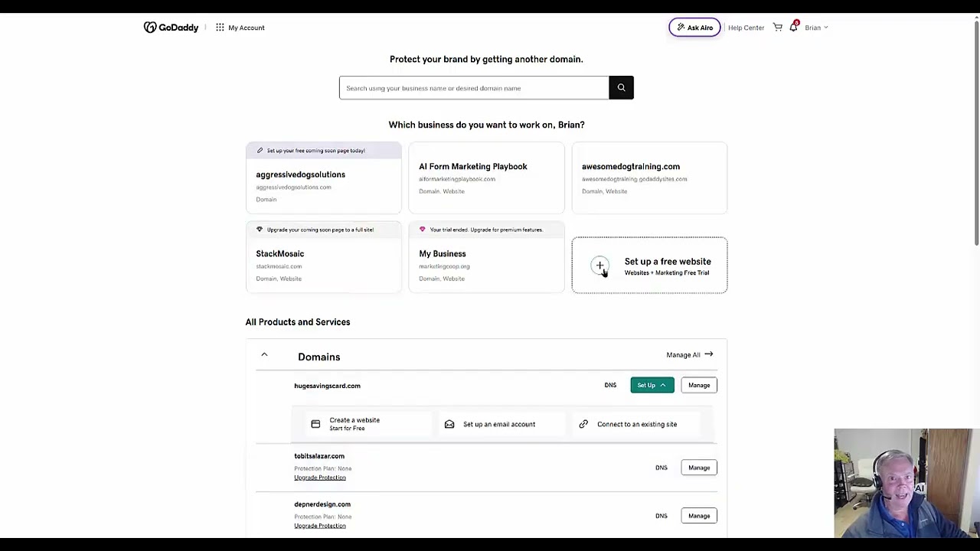Screen dimensions: 980x551
Task: Click Manage All link
Action: coord(689,354)
